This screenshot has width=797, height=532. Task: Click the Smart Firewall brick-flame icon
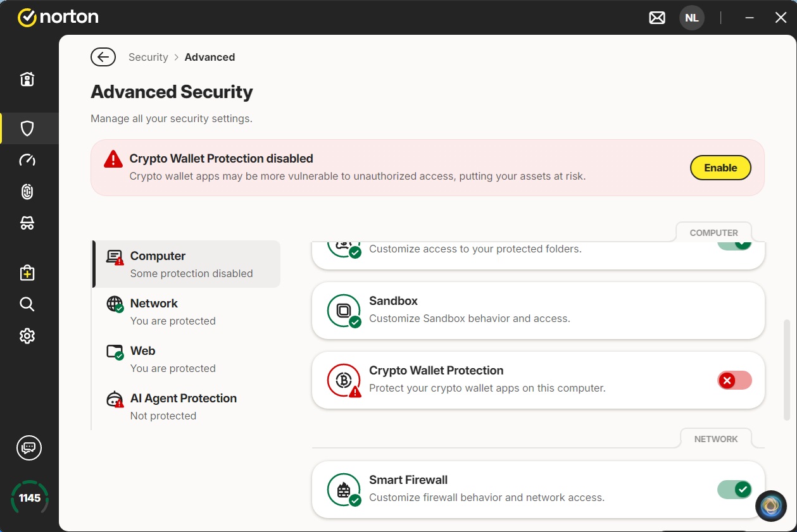pyautogui.click(x=344, y=490)
